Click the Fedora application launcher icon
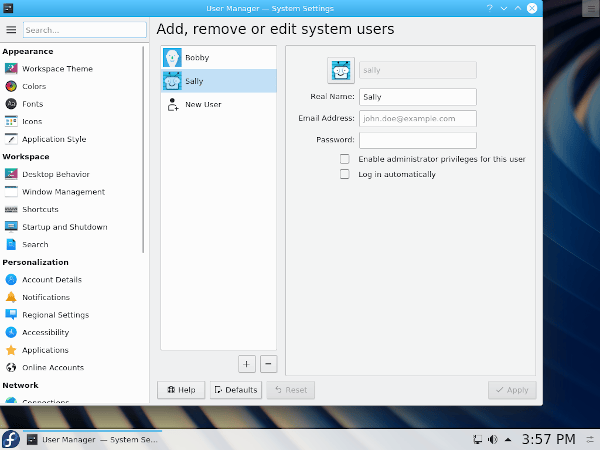This screenshot has width=600, height=450. [x=10, y=439]
